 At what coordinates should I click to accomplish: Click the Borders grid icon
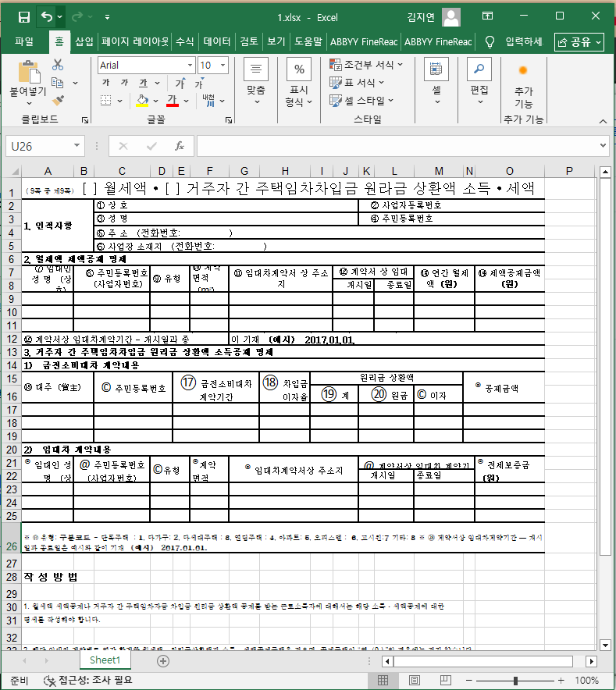[x=105, y=101]
